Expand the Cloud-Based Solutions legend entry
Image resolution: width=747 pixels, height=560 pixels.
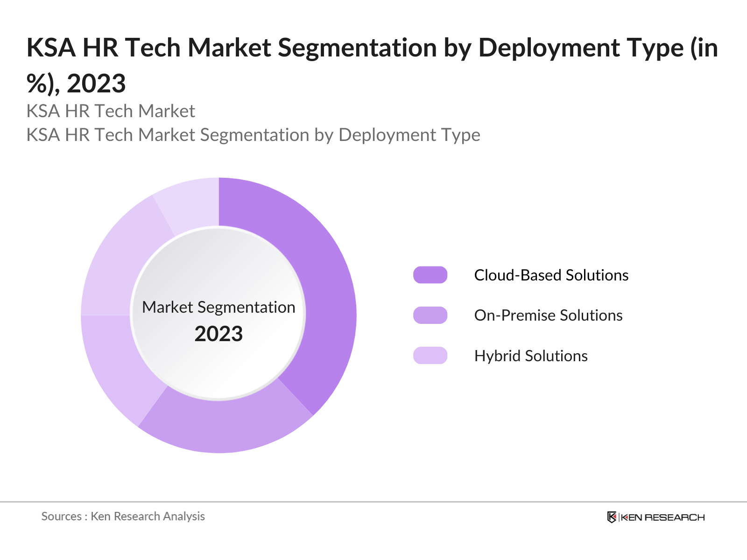(551, 275)
